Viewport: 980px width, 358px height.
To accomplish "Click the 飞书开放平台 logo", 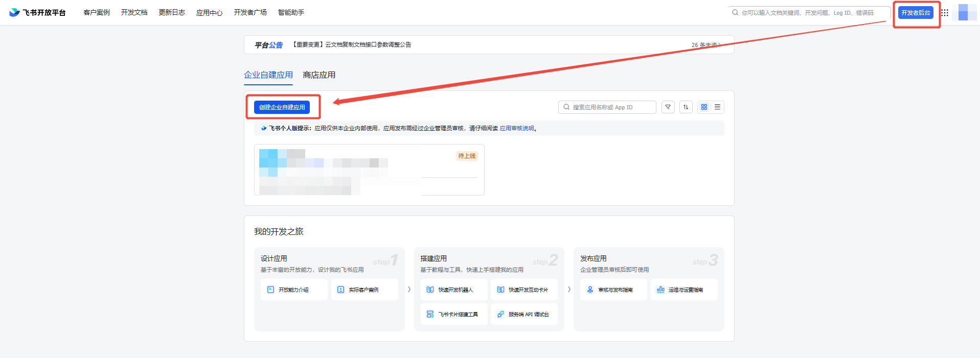I will (37, 12).
